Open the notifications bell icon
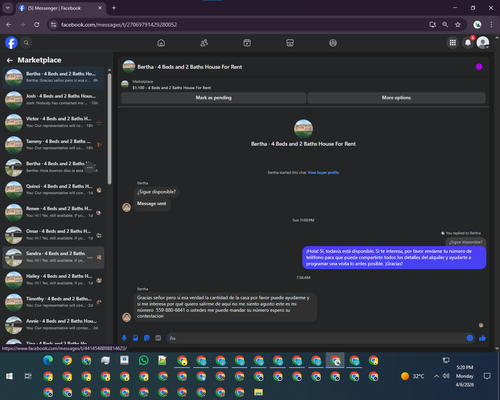500x400 pixels. tap(468, 43)
